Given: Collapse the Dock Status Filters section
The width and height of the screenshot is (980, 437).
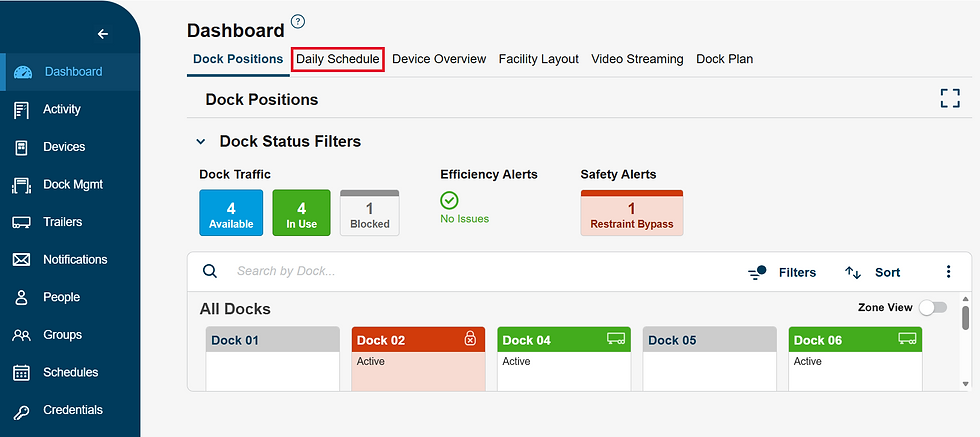Looking at the screenshot, I should pyautogui.click(x=200, y=142).
